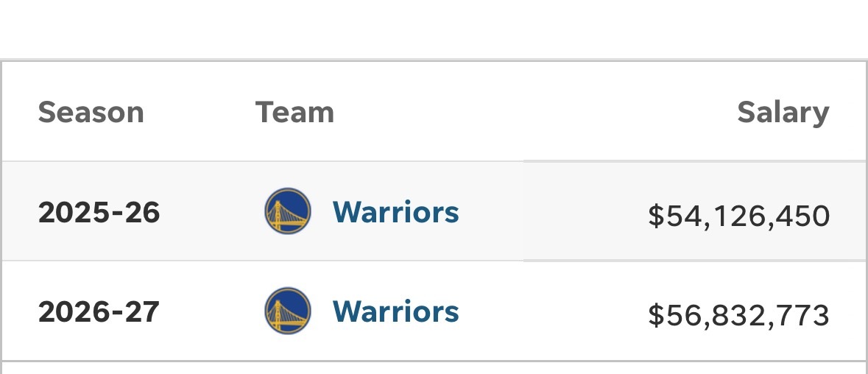Follow the second Warriors hyperlink in the table
868x374 pixels.
395,311
